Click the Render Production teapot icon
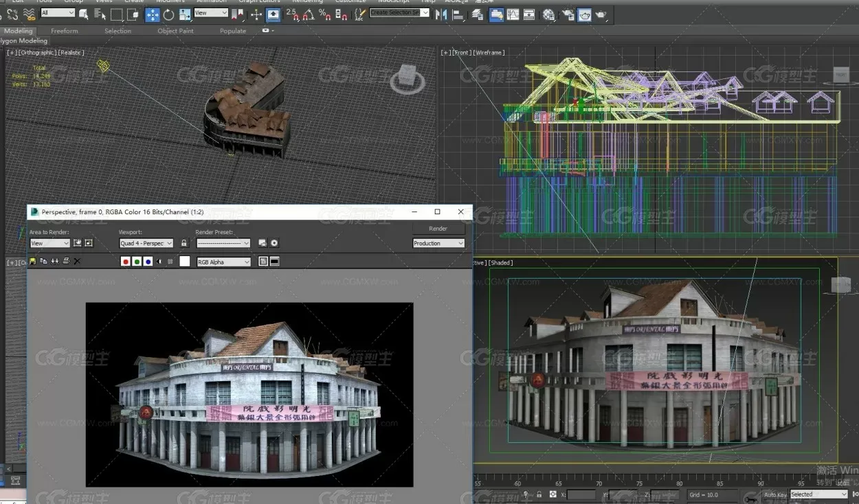 coord(601,14)
